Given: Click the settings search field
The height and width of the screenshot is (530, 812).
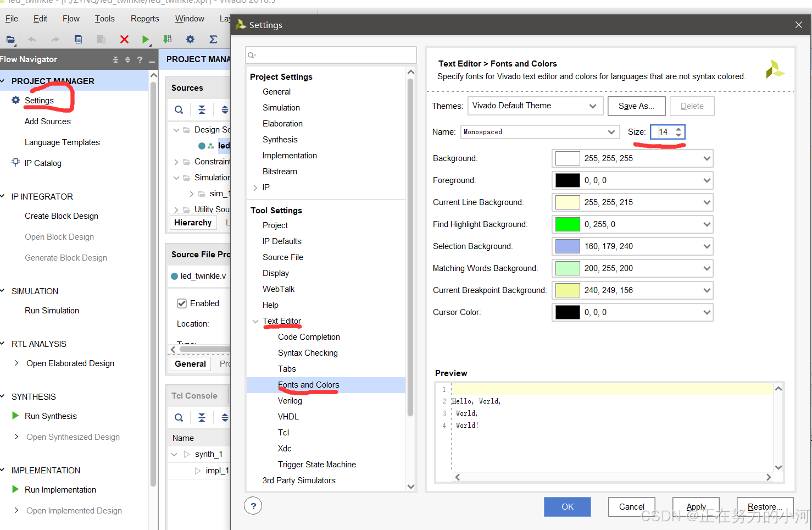Looking at the screenshot, I should pos(331,55).
